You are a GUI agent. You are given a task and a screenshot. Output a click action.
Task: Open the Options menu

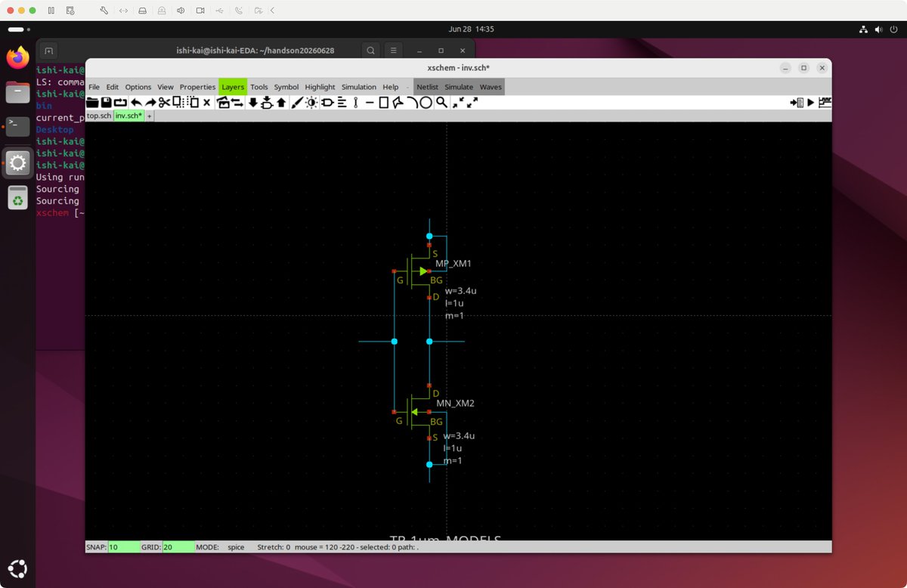tap(138, 87)
